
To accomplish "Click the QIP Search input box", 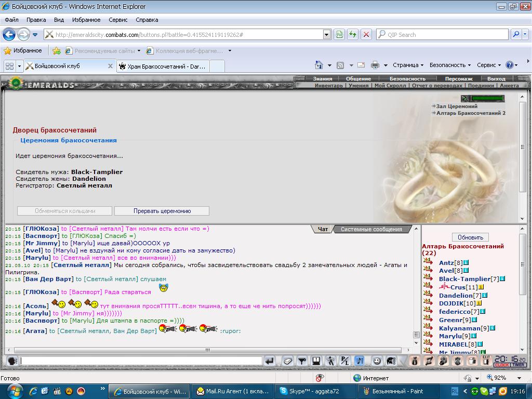I will (443, 34).
